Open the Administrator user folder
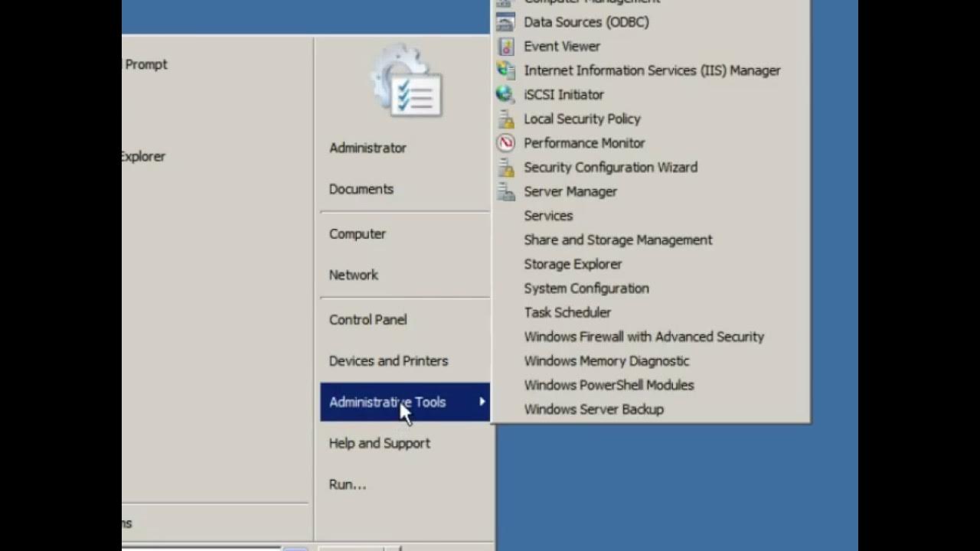Screen dimensions: 980x551 point(367,148)
